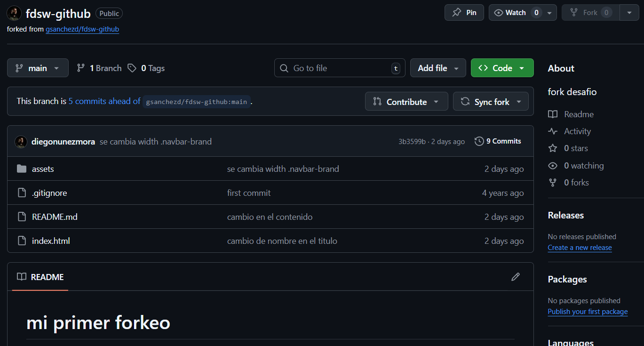Click the commit history clock icon
Screen dimensions: 644x346
[479, 141]
